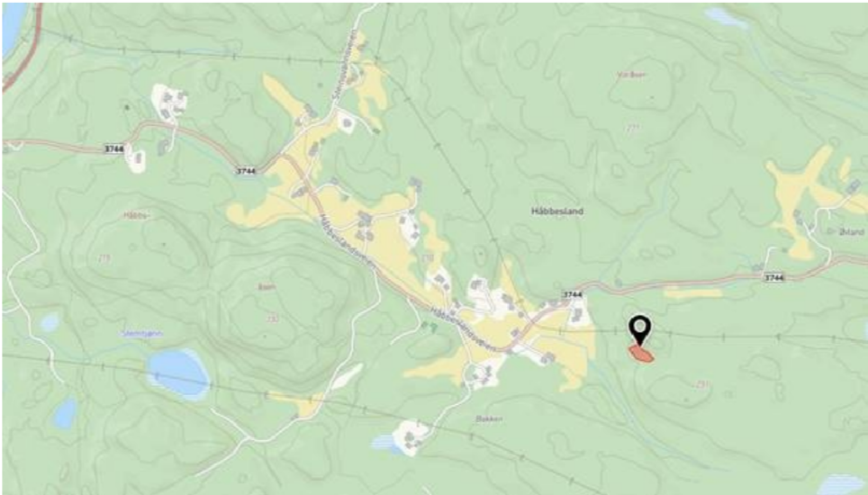Click the small pond at top right
Viewport: 868px width, 495px height.
click(x=726, y=18)
